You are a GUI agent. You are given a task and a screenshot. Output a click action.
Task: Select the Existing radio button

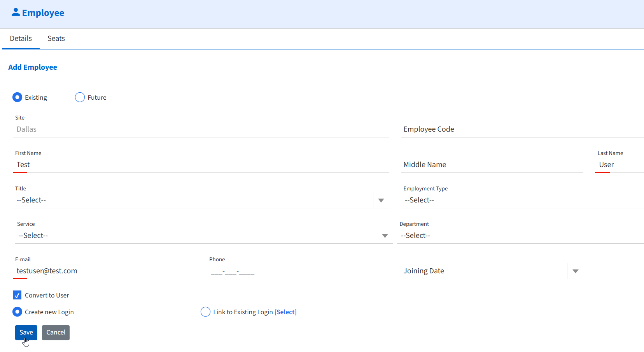tap(17, 97)
